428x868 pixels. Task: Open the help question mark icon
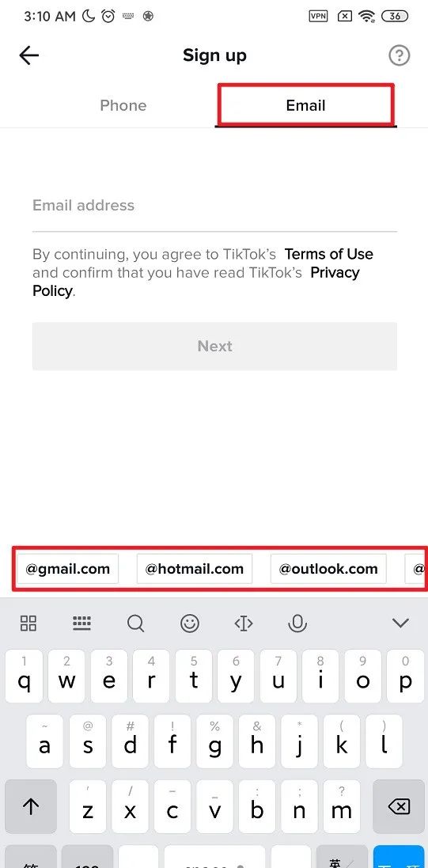pos(400,55)
